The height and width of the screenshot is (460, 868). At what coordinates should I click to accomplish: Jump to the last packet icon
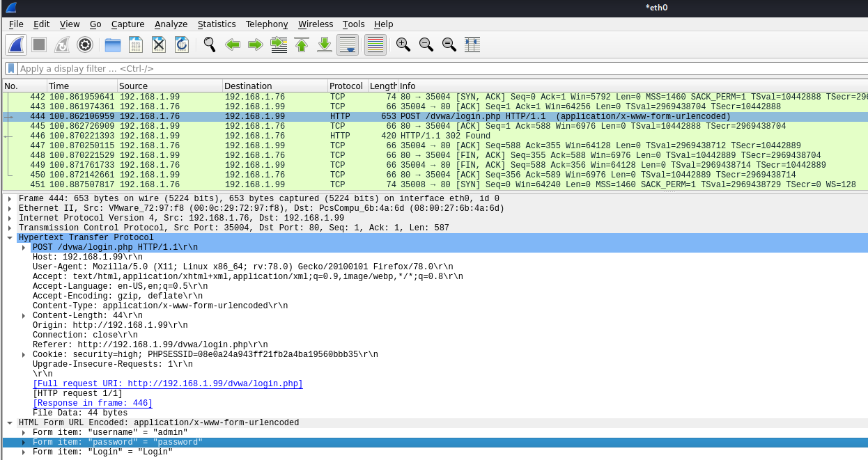[324, 45]
